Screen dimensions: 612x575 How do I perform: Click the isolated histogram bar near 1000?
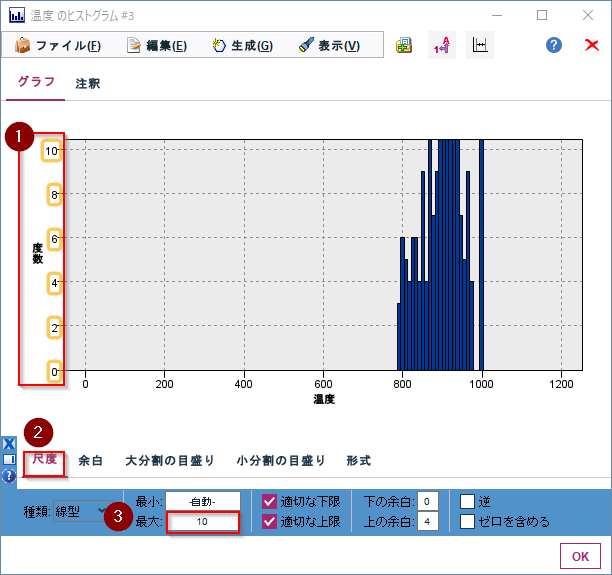pyautogui.click(x=482, y=255)
